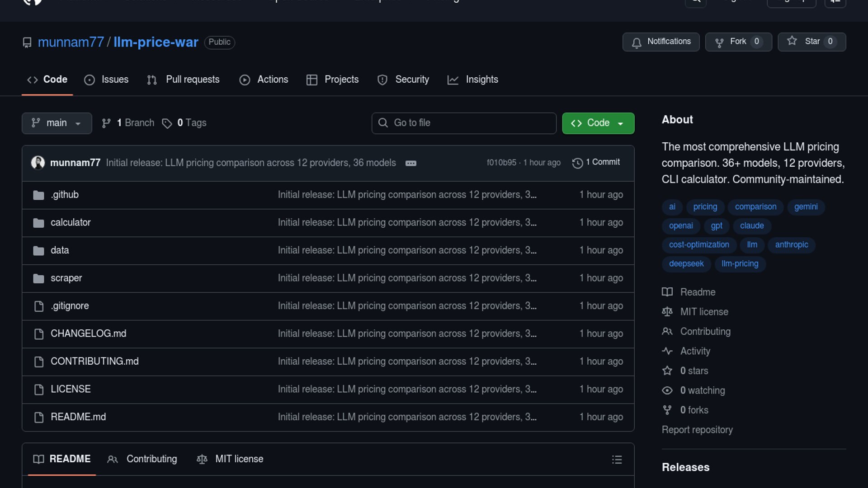Open Activity link in About sidebar

tap(695, 351)
